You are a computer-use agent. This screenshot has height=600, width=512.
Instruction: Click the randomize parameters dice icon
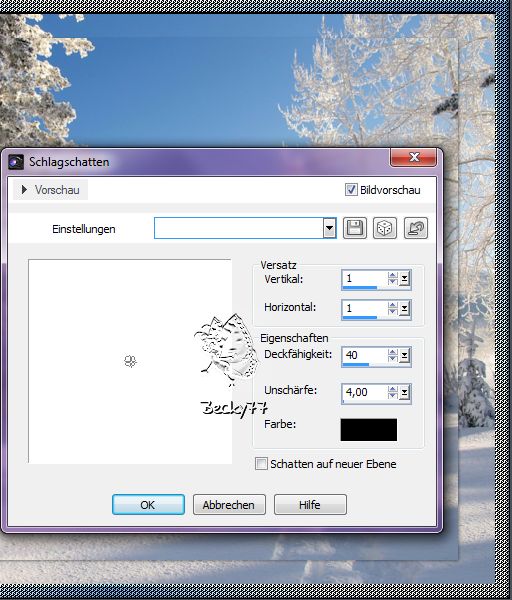pos(385,228)
